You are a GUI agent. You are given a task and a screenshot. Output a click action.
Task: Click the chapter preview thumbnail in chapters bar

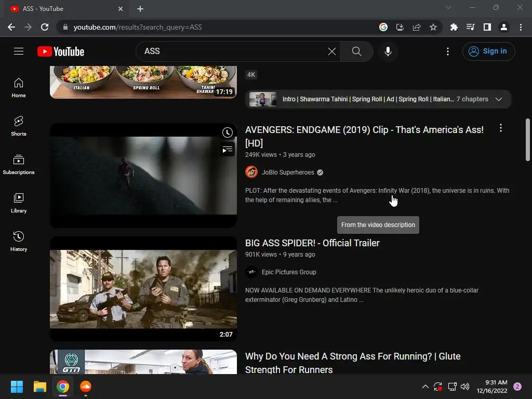[263, 99]
